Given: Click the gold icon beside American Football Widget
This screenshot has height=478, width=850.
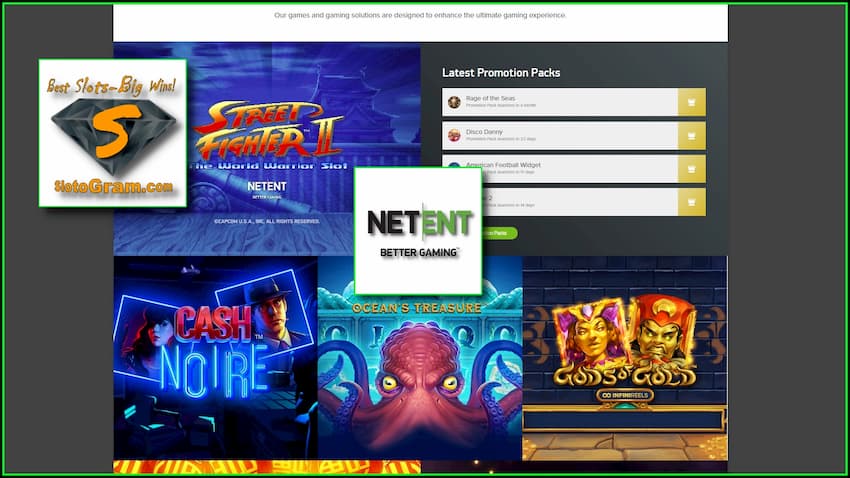Looking at the screenshot, I should 692,169.
